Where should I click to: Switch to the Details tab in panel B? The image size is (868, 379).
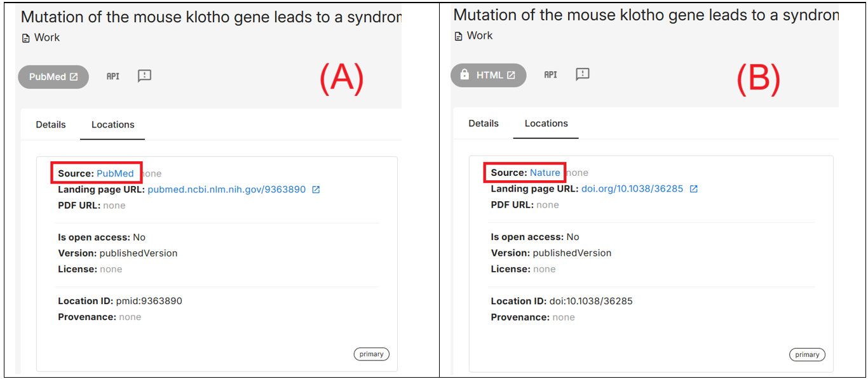484,123
